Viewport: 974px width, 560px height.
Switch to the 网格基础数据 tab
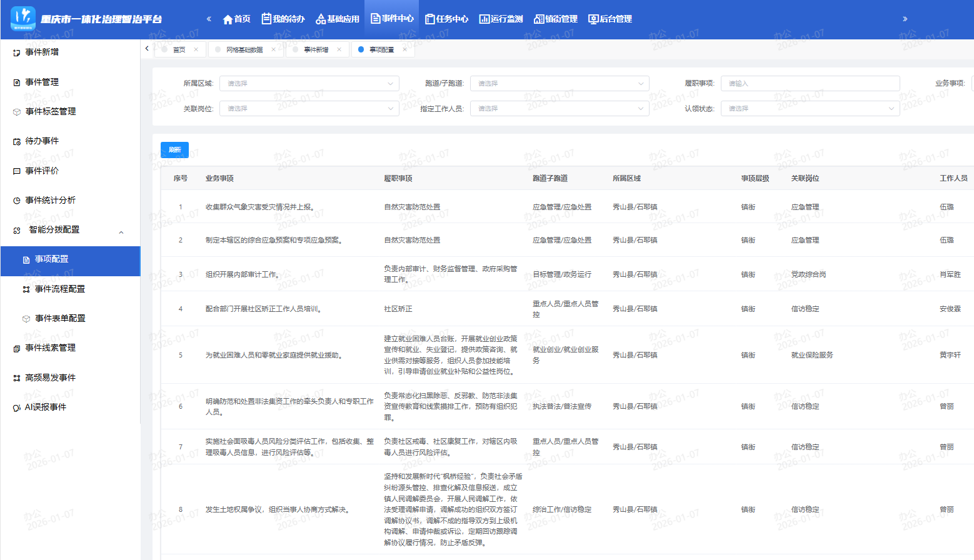244,50
